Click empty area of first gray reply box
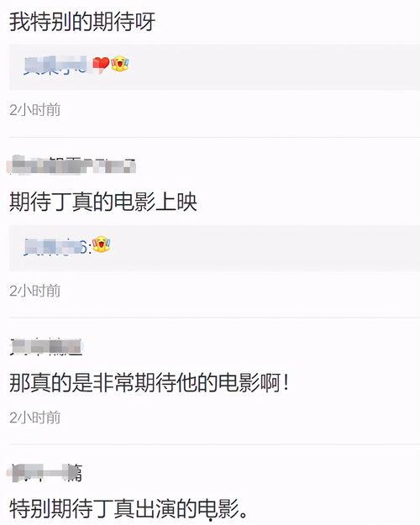The width and height of the screenshot is (420, 525). pyautogui.click(x=268, y=67)
